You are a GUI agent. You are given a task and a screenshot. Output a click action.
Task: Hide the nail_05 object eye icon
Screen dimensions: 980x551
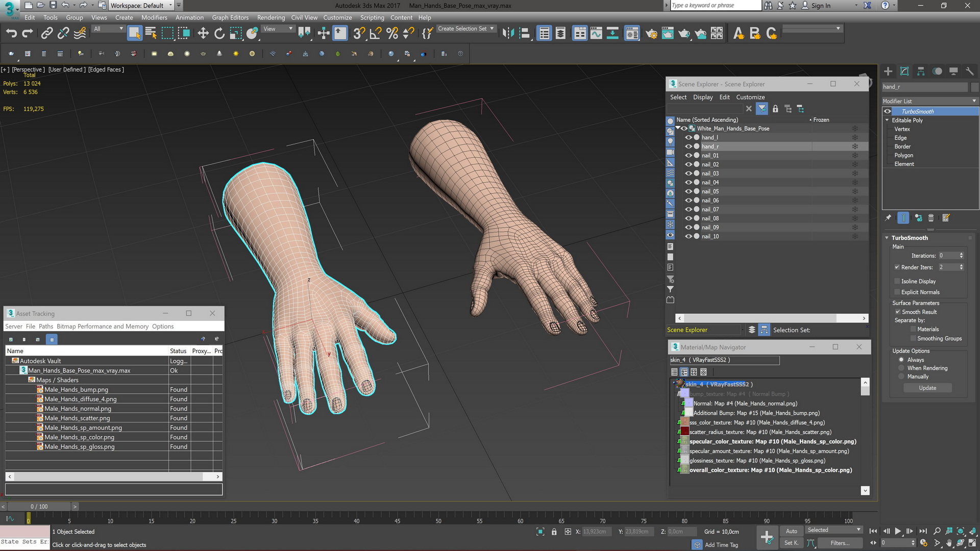(x=688, y=191)
